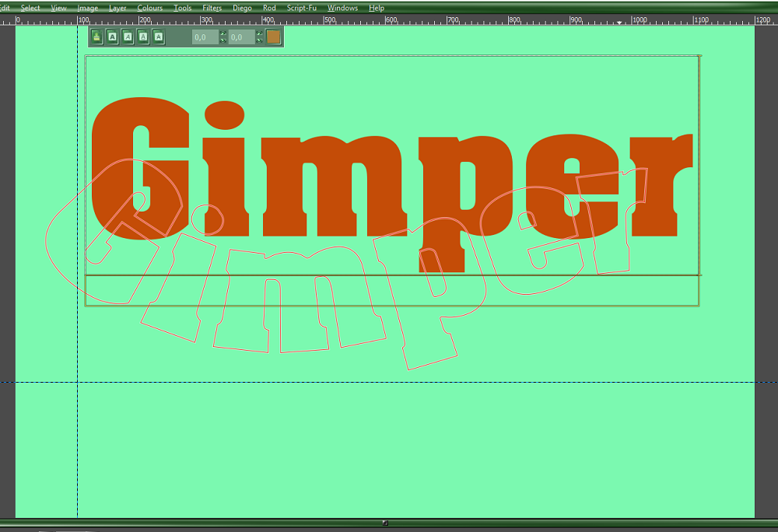Screen dimensions: 778x532
Task: Click the second 0,0 kerning value field
Action: tap(242, 37)
